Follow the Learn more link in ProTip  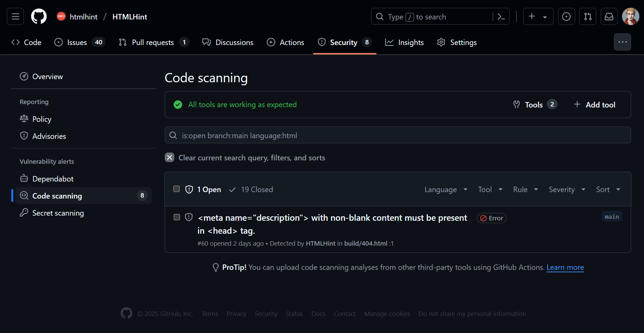[x=565, y=267]
